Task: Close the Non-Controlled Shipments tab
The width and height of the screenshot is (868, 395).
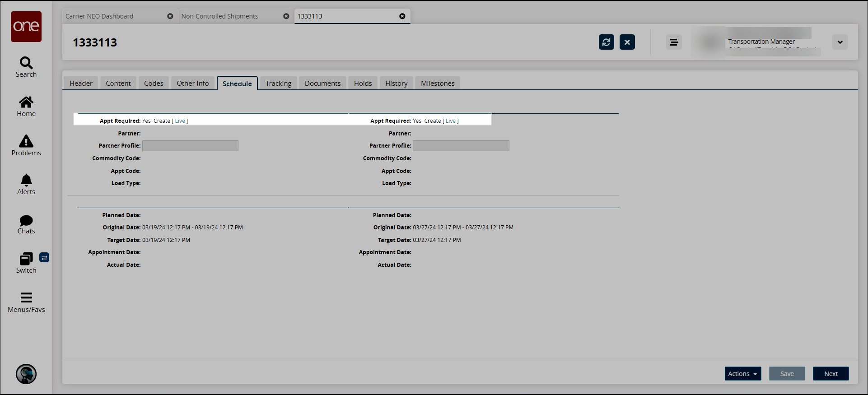Action: coord(286,16)
